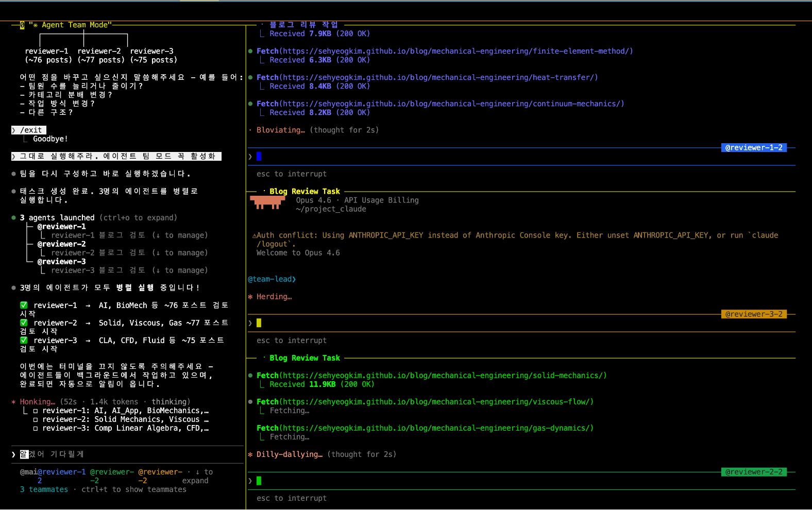812x510 pixels.
Task: Click the '~/project_claude' path text
Action: pyautogui.click(x=331, y=209)
